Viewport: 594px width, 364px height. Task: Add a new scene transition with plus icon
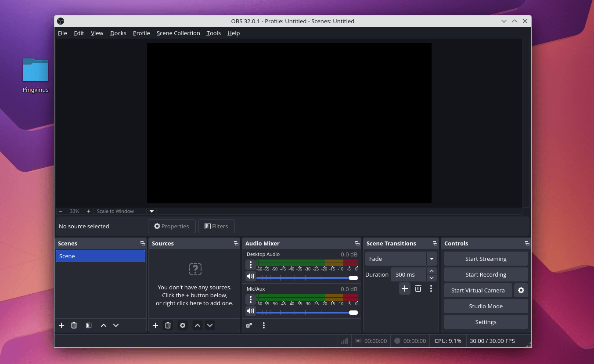(x=404, y=288)
